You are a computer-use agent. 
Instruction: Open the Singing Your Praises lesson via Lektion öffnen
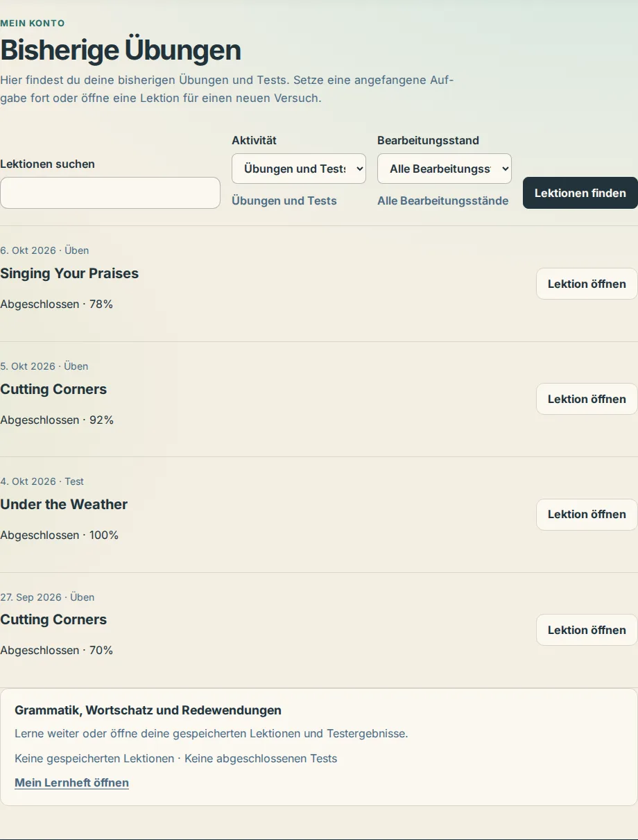pyautogui.click(x=587, y=284)
